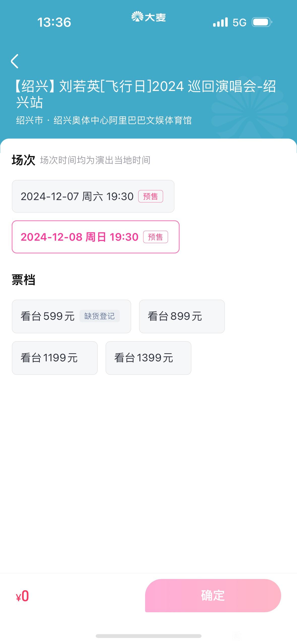The image size is (297, 644).
Task: Choose the 看台 899元 ticket tier
Action: point(182,316)
